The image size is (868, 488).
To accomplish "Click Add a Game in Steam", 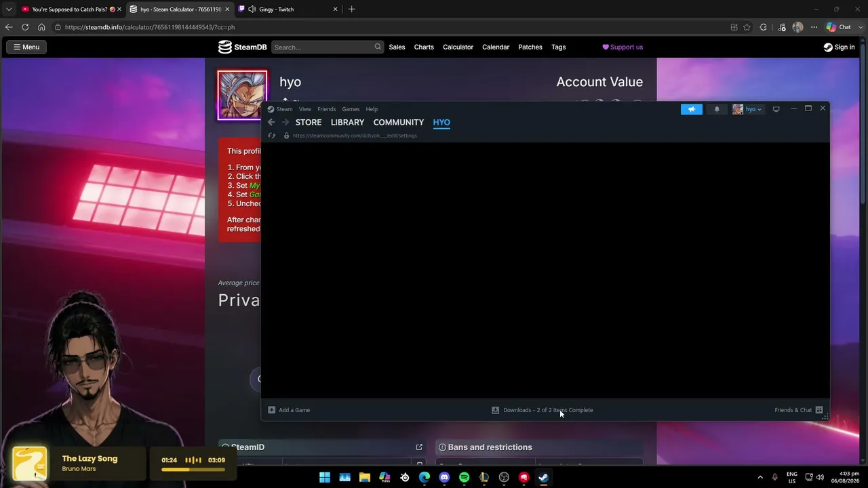I will click(x=289, y=410).
